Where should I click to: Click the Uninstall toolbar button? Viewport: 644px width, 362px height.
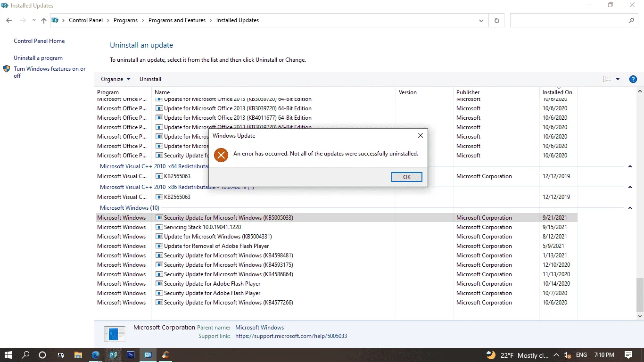150,79
